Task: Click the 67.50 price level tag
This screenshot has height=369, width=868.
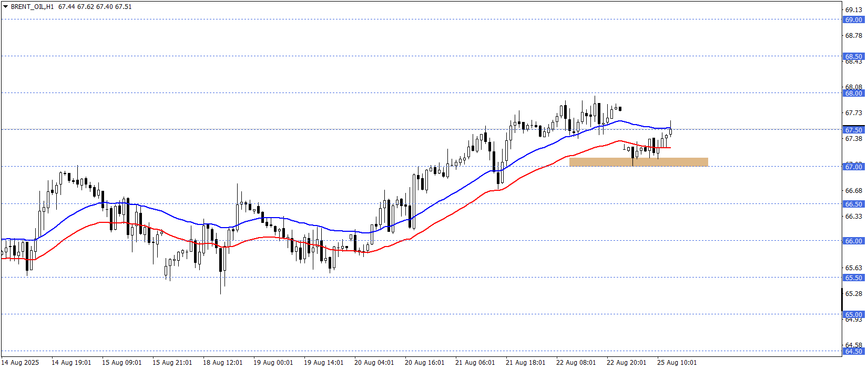Action: (x=853, y=130)
